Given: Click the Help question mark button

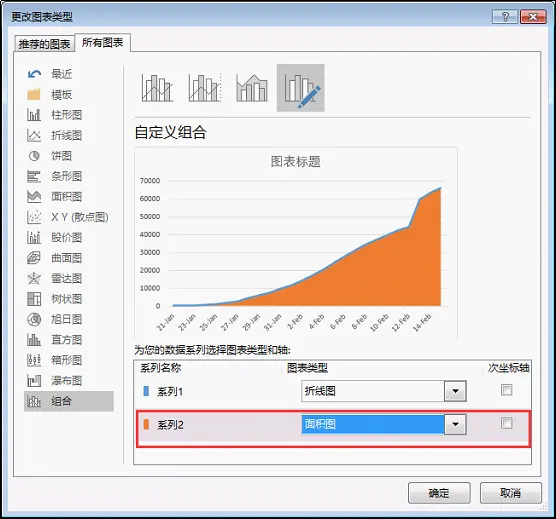Looking at the screenshot, I should (x=505, y=17).
